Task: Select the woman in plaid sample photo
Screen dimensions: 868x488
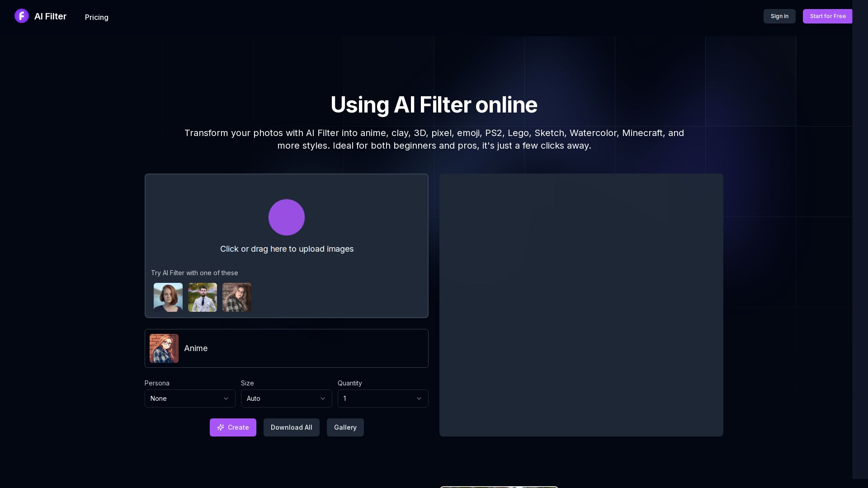Action: [236, 297]
